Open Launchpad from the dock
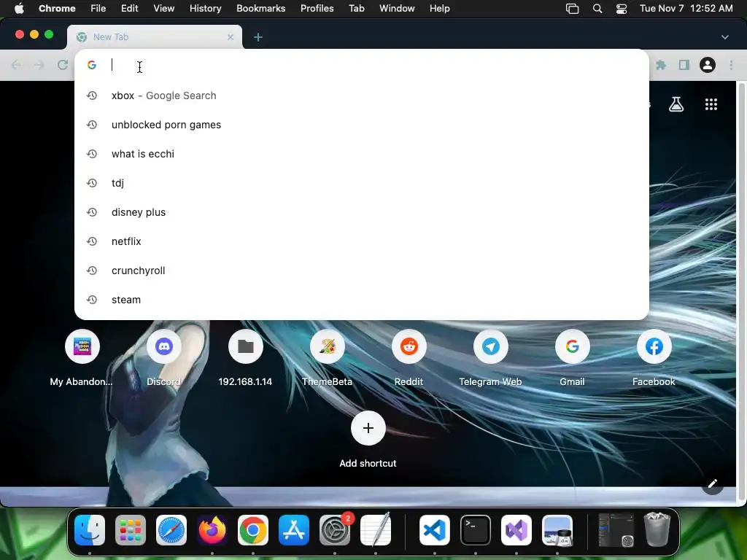Viewport: 747px width, 560px height. click(x=131, y=530)
